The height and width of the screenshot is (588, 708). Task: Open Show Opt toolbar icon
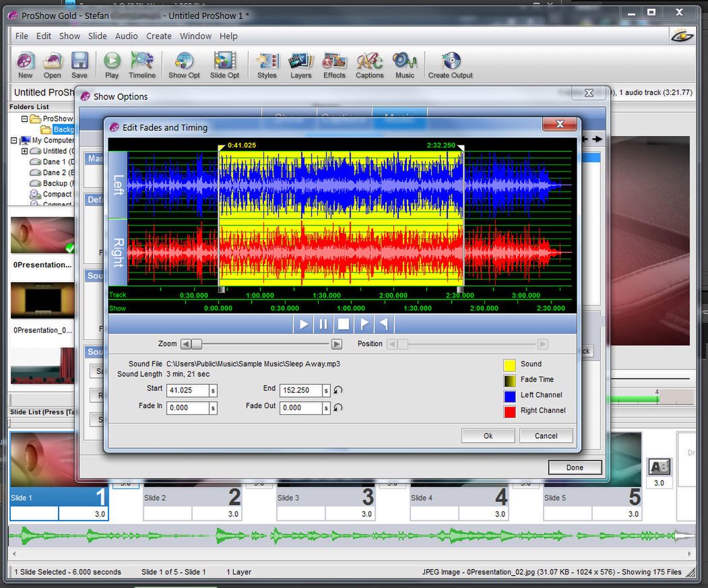(x=184, y=65)
